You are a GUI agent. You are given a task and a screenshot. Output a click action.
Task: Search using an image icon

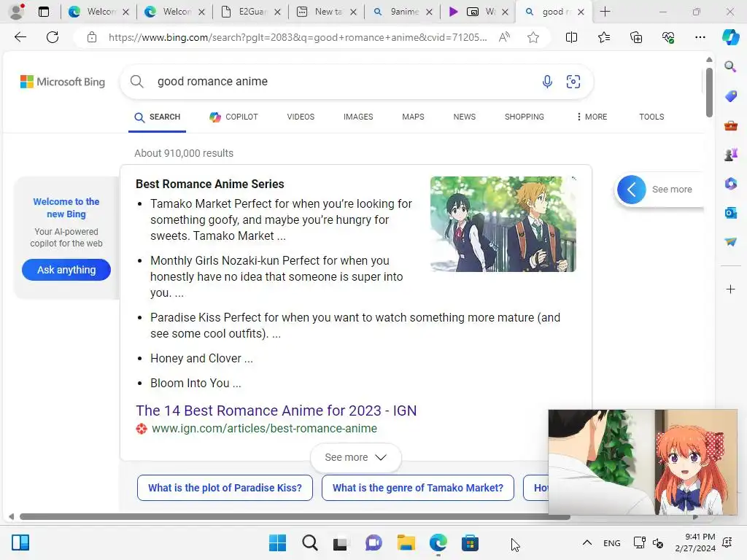(573, 82)
